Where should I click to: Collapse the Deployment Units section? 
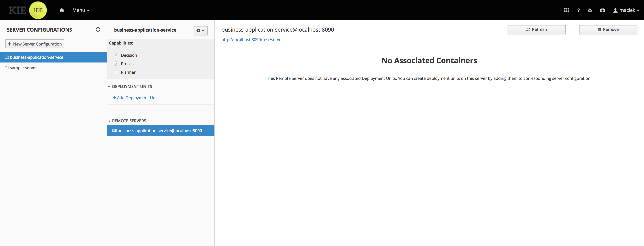[x=109, y=87]
